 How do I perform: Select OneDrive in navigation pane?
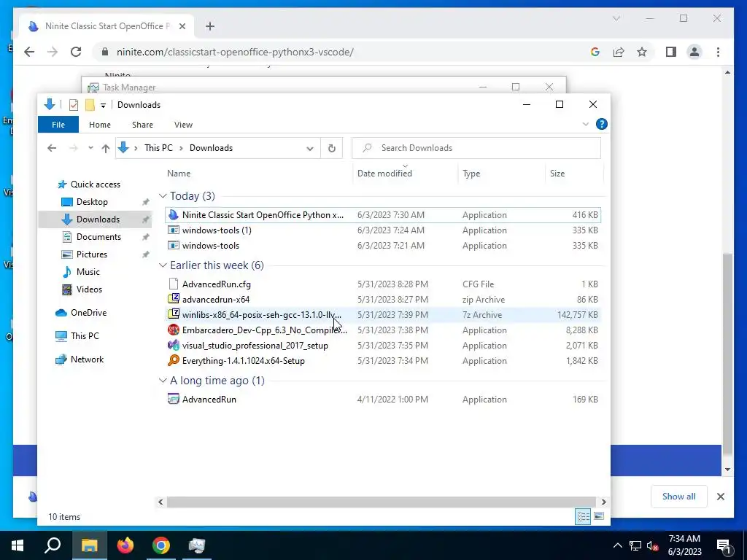pos(88,313)
